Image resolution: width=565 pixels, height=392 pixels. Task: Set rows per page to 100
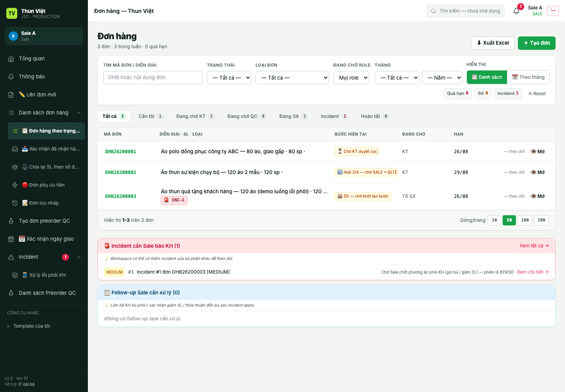click(525, 220)
